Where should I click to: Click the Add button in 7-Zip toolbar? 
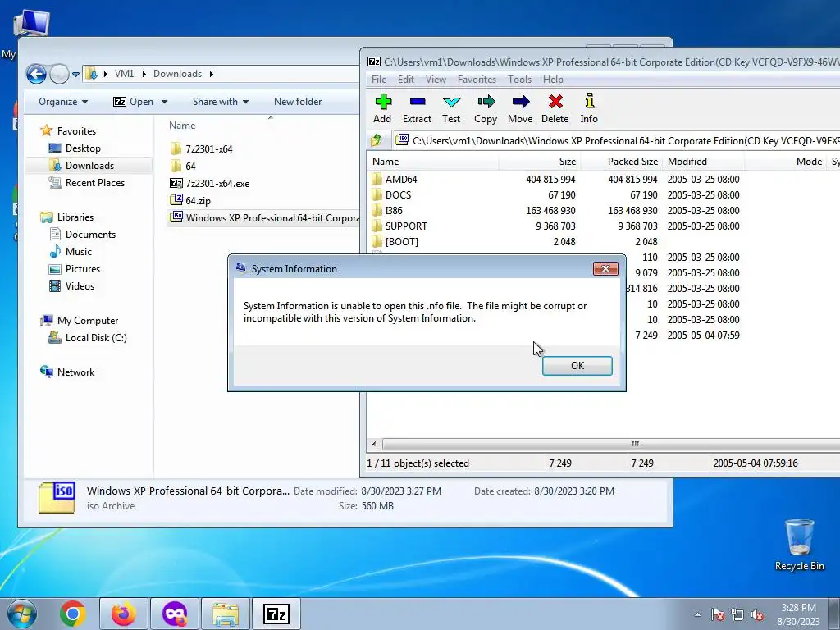[x=382, y=109]
